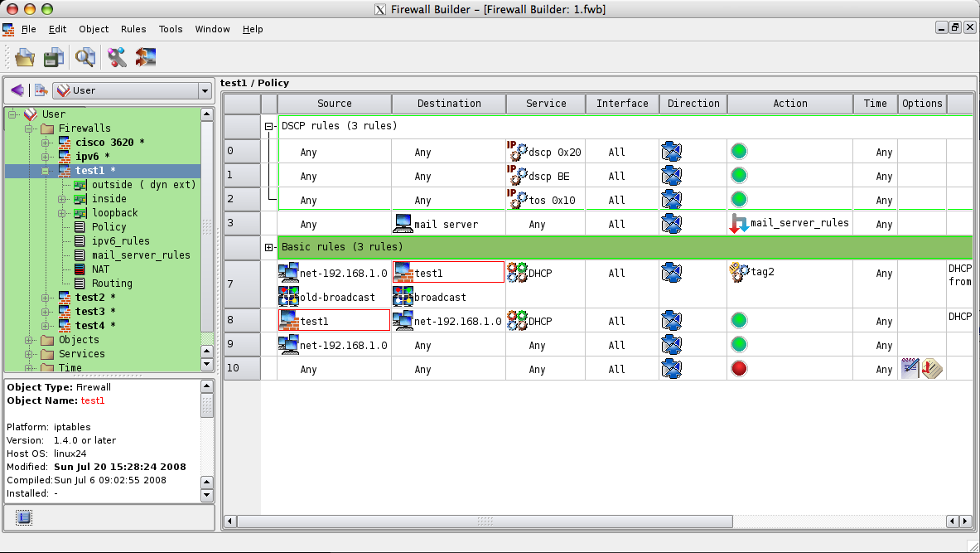
Task: Click the tree panel scroll down arrow
Action: (x=207, y=364)
